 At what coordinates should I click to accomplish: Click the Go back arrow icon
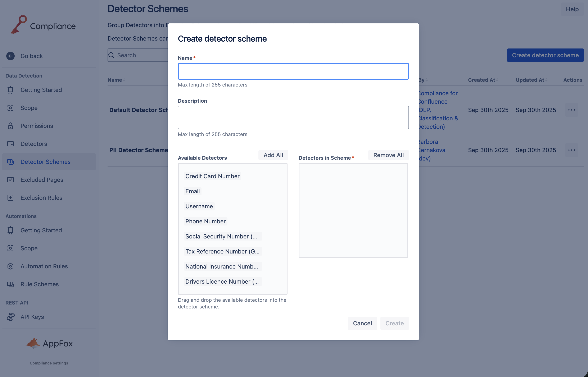tap(10, 56)
